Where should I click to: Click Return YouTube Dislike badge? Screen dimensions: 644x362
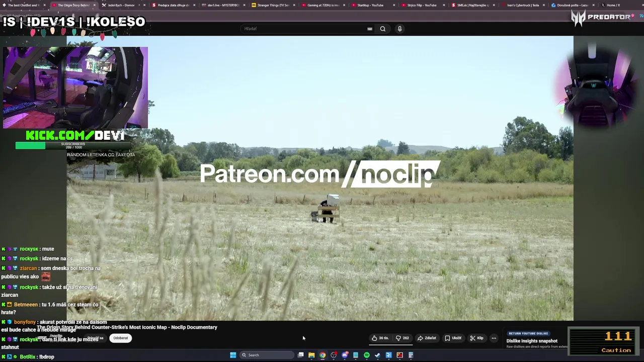(x=528, y=333)
